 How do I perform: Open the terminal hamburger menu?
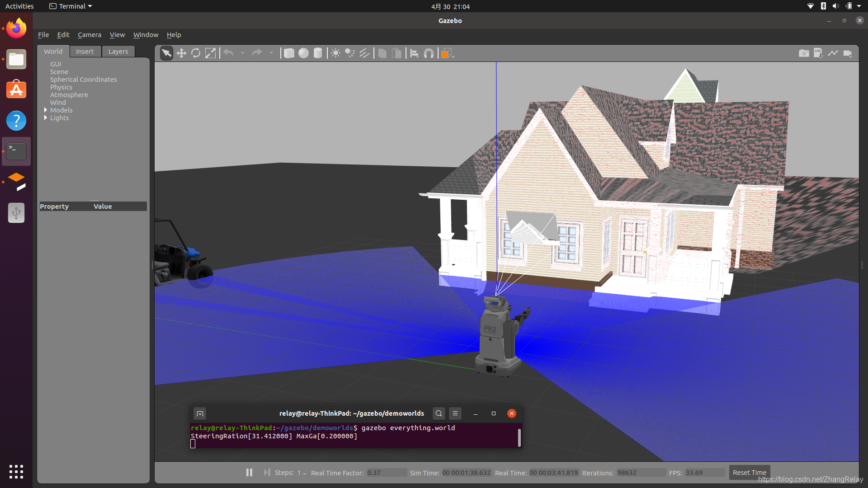pyautogui.click(x=455, y=413)
